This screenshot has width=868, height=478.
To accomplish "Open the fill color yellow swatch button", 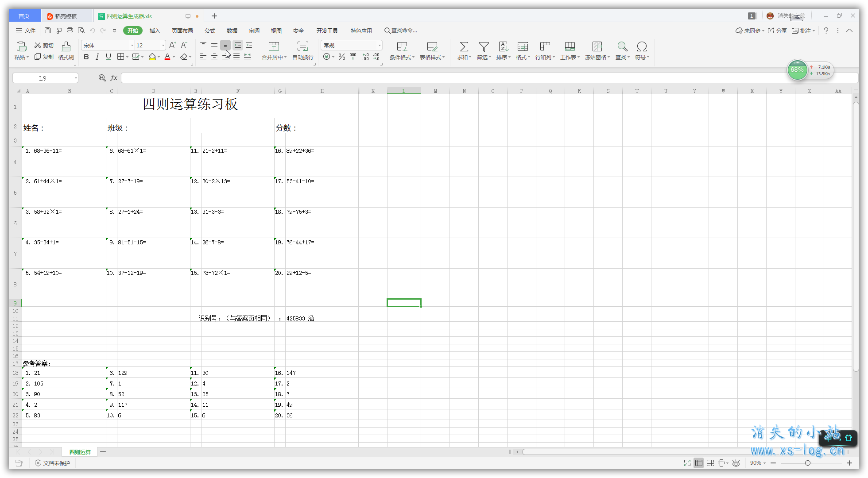I will tap(152, 57).
